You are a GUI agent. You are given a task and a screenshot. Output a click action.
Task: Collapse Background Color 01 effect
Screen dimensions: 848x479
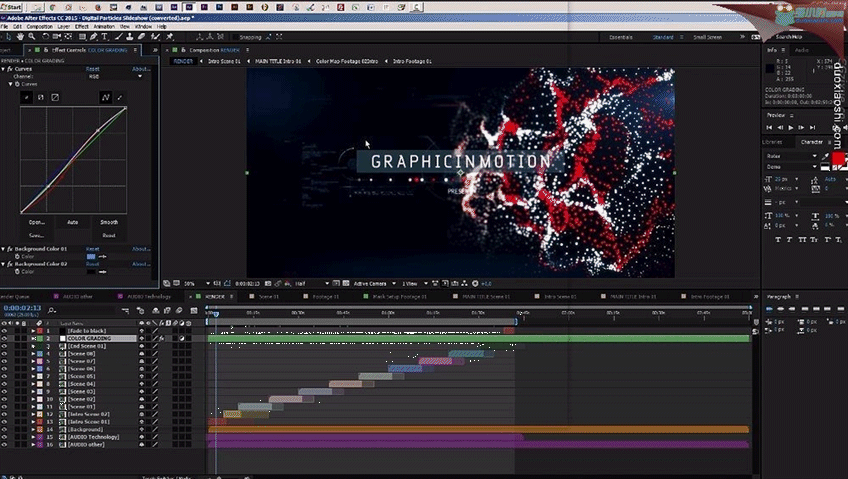[3, 249]
